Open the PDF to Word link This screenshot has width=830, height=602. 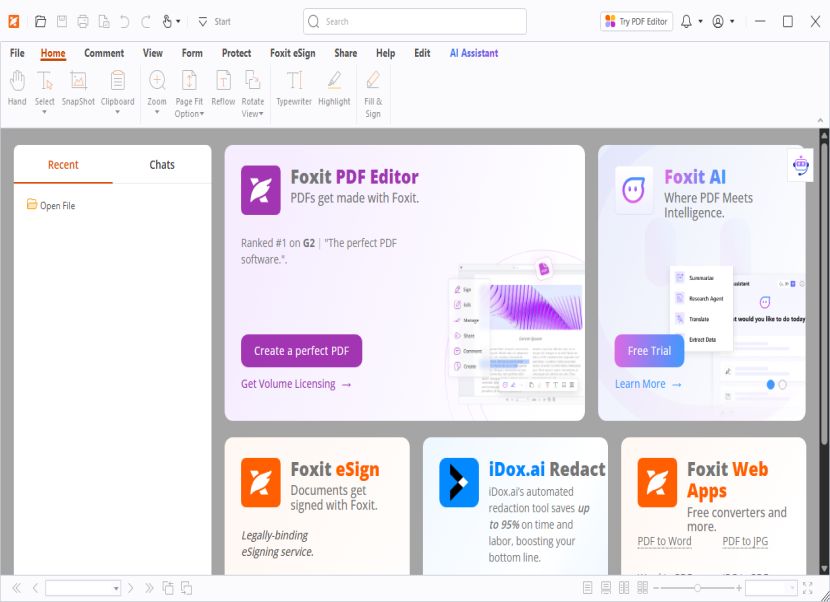664,541
